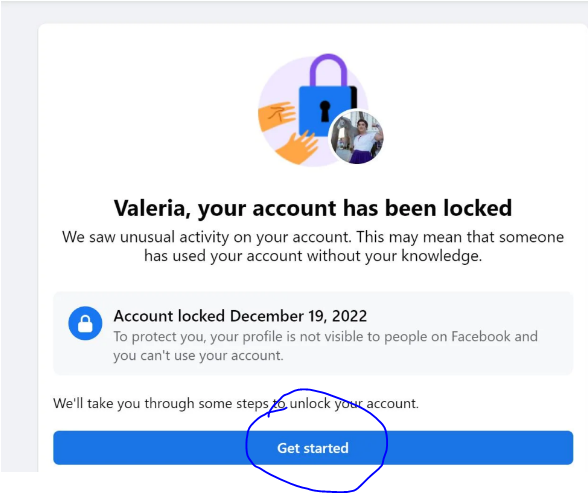
Task: Click the 'has used your account without your knowledge' line
Action: click(x=313, y=256)
